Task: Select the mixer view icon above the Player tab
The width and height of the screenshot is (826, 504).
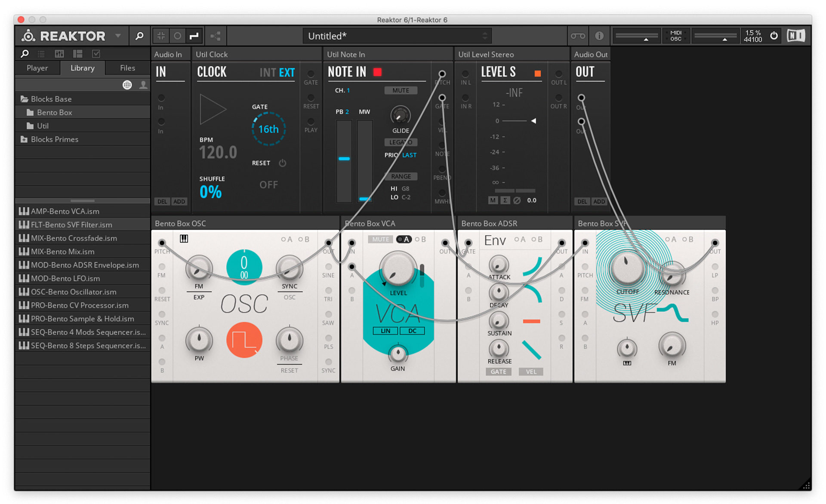Action: (x=59, y=54)
